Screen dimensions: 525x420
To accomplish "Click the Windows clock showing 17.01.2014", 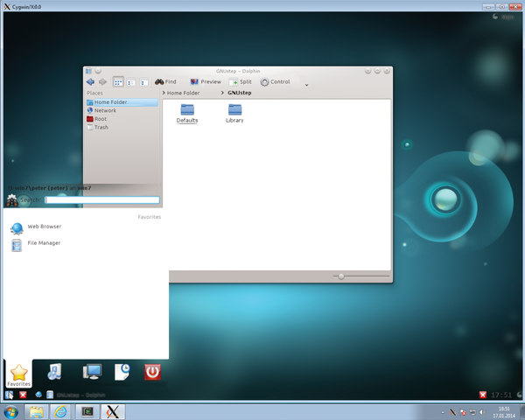I will [x=504, y=412].
